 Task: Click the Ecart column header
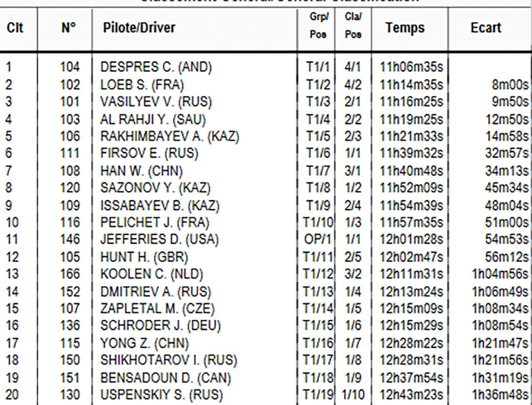tap(486, 28)
